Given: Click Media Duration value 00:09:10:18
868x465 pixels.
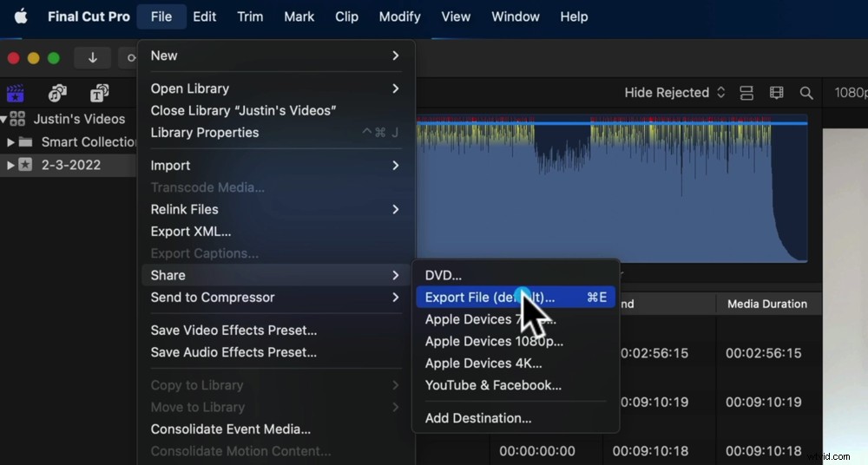Looking at the screenshot, I should pyautogui.click(x=763, y=451).
